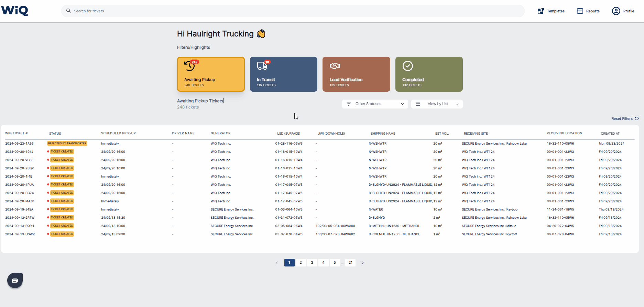Click list icon in View by List

pos(418,104)
